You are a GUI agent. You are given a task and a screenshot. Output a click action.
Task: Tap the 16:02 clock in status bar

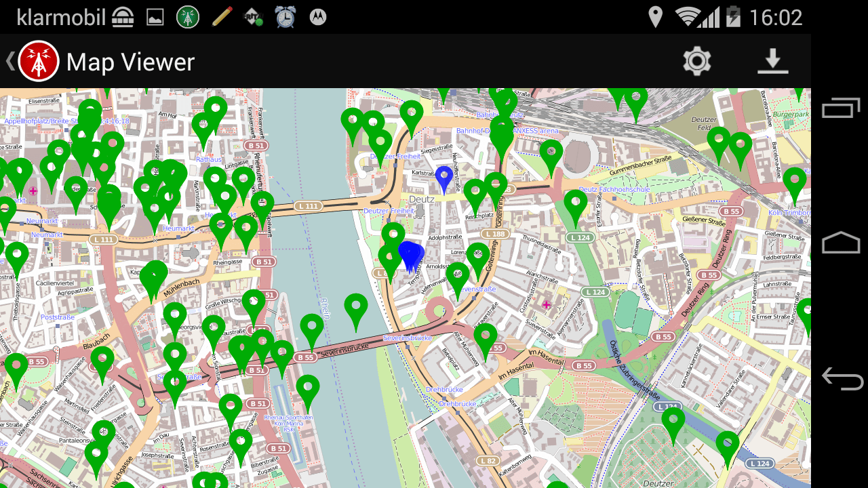[776, 17]
